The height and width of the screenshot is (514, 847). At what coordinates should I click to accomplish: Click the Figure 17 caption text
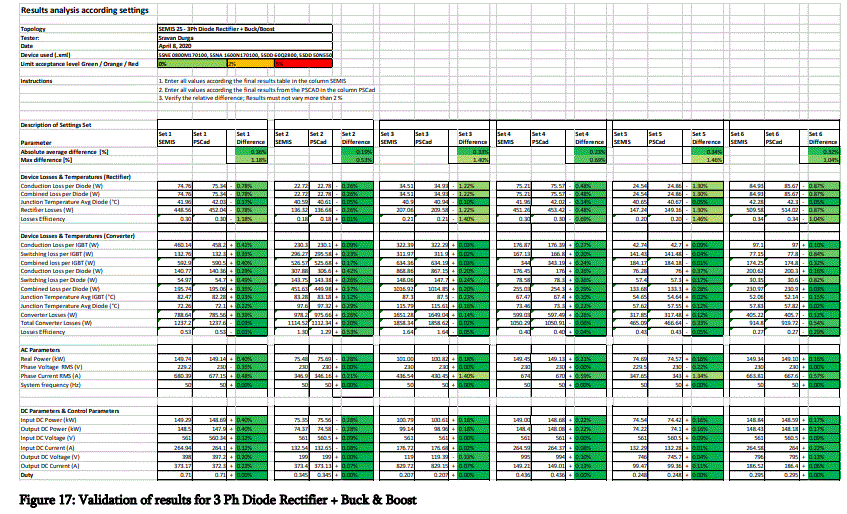[218, 499]
